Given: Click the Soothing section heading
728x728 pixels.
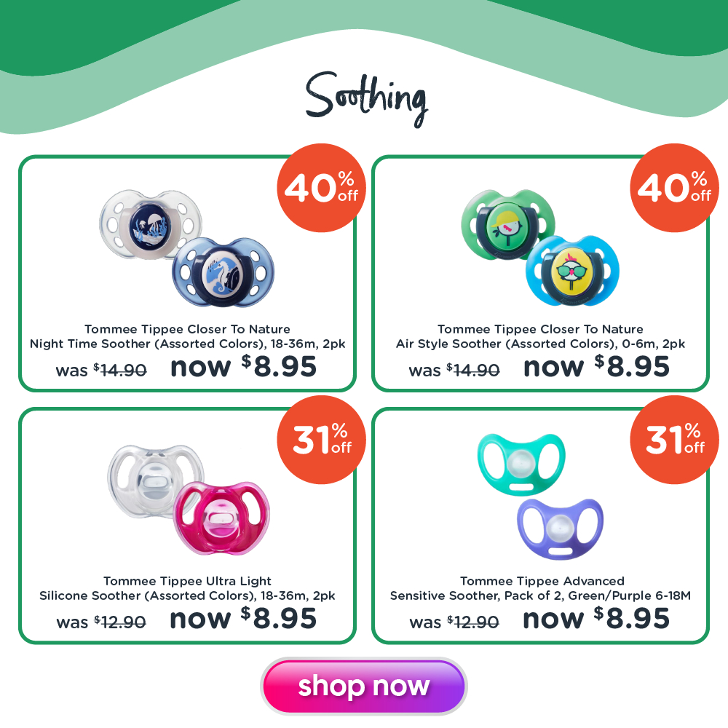Looking at the screenshot, I should click(366, 99).
